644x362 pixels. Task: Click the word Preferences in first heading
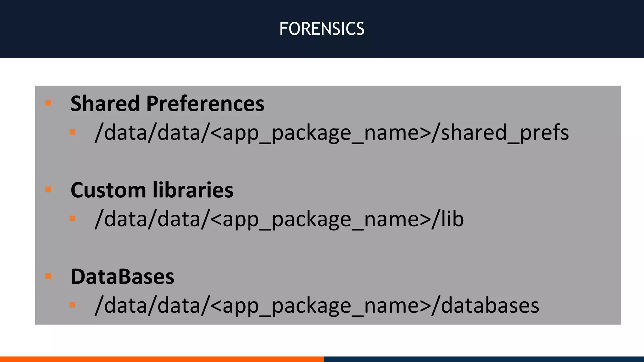205,103
